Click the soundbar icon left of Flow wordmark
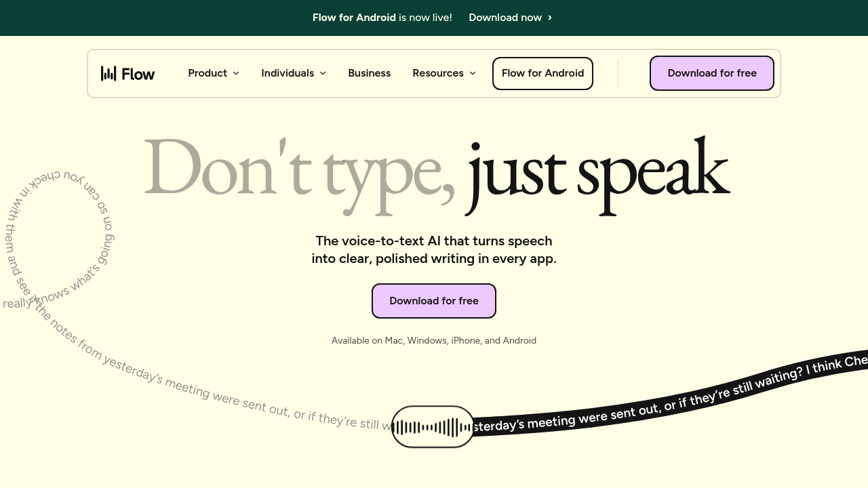Screen dimensions: 868x488 [109, 73]
